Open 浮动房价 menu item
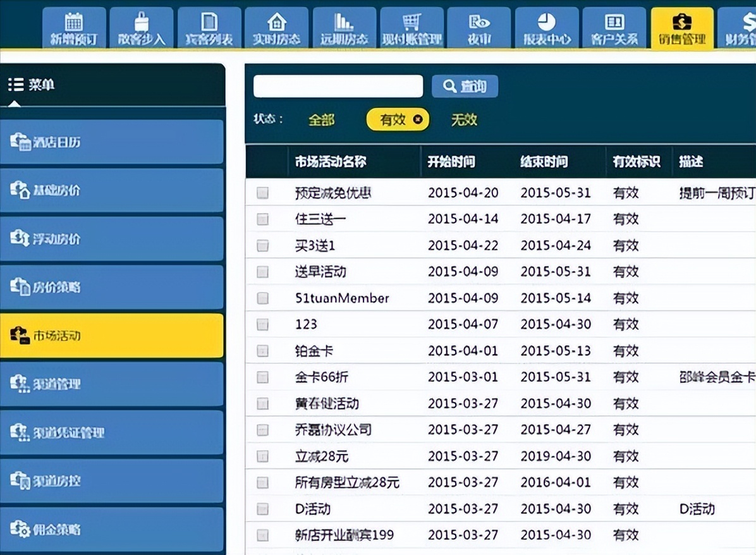This screenshot has height=555, width=756. click(x=112, y=238)
